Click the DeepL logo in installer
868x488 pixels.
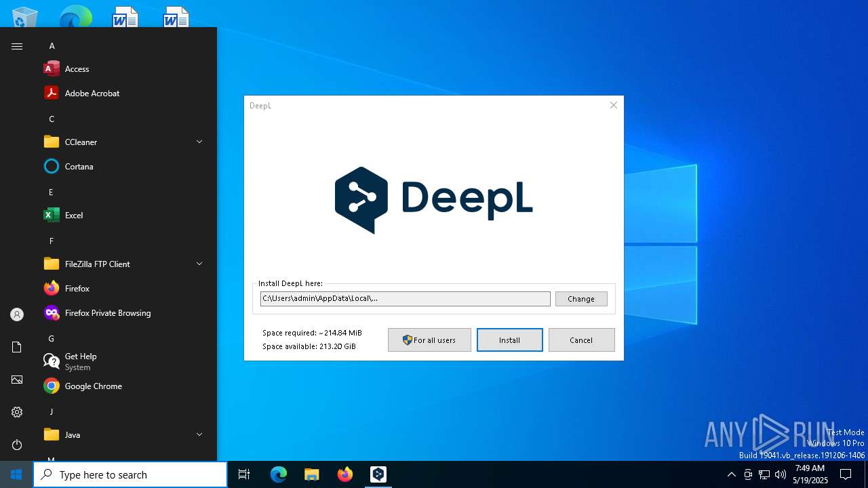tap(433, 200)
